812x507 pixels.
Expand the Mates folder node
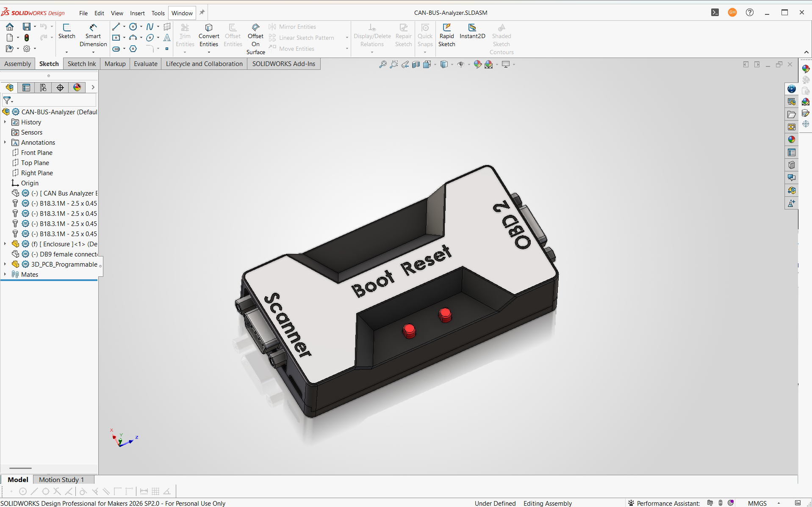pos(5,275)
